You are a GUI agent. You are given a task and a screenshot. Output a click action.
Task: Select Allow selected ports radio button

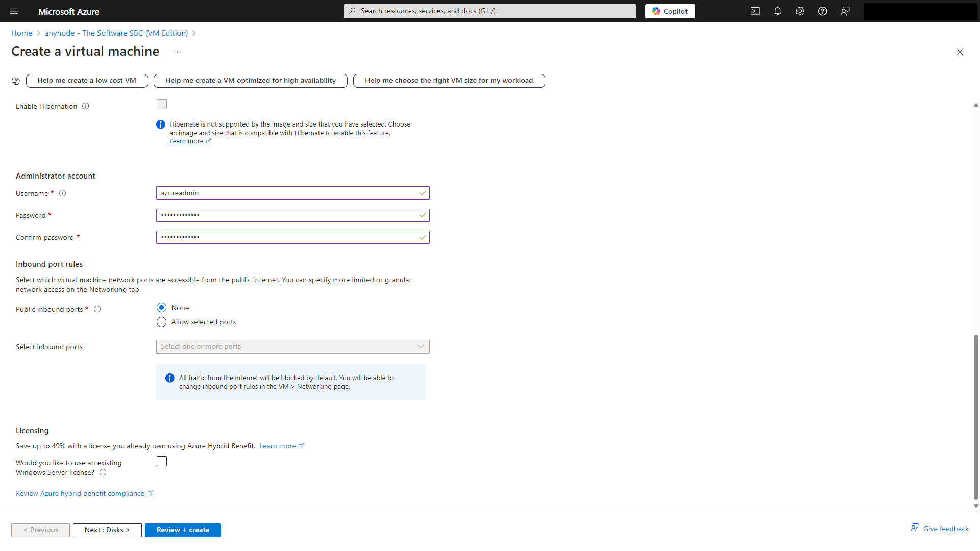coord(161,322)
